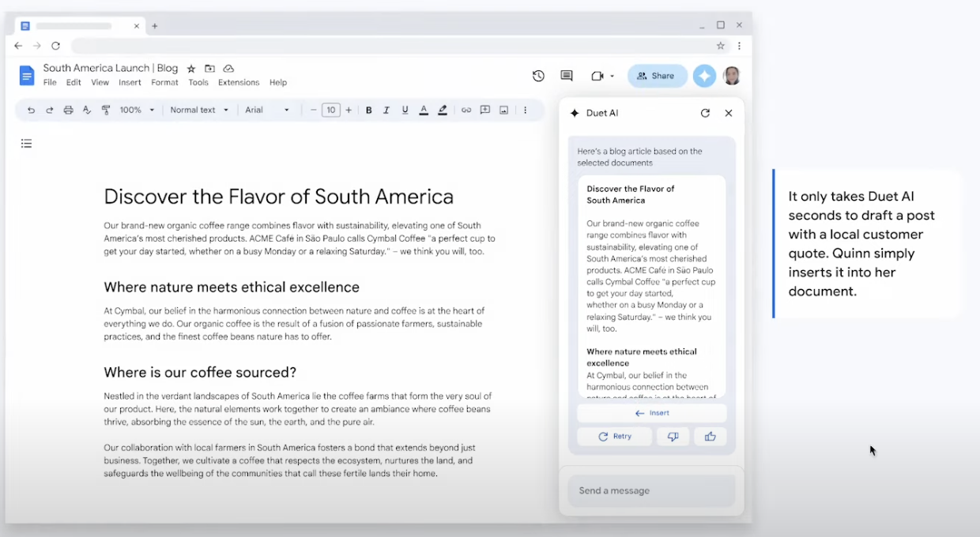
Task: Toggle underline formatting
Action: point(405,110)
